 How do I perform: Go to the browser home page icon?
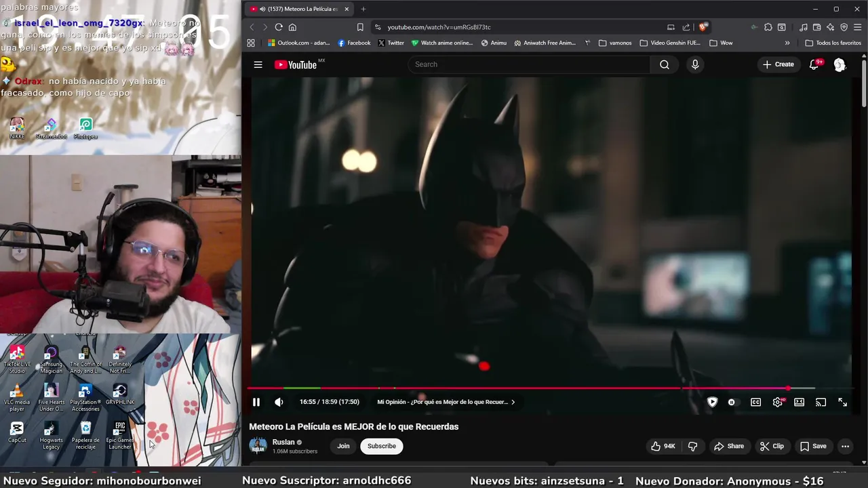tap(292, 27)
